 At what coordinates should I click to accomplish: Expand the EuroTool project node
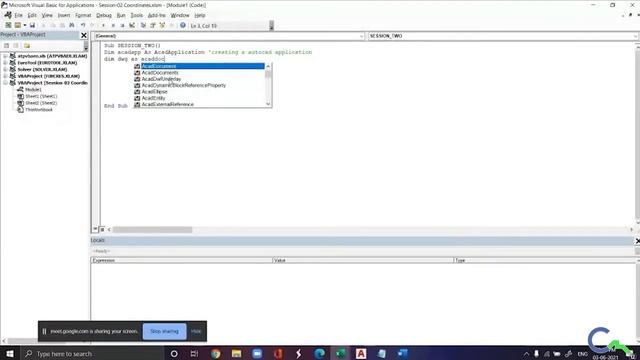pyautogui.click(x=5, y=62)
